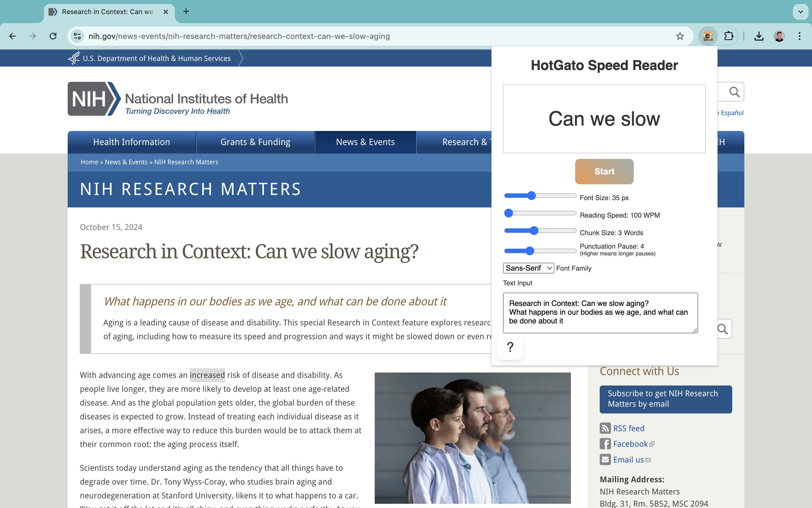
Task: Click the article title heading
Action: 249,251
